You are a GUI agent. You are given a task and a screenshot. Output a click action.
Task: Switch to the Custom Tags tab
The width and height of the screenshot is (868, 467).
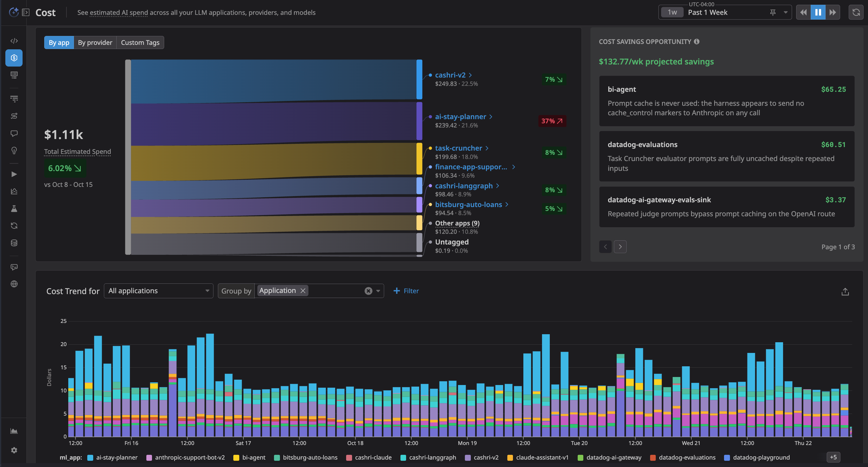point(140,42)
